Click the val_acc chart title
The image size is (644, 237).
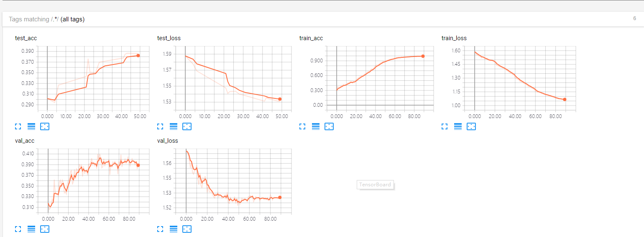pyautogui.click(x=25, y=141)
